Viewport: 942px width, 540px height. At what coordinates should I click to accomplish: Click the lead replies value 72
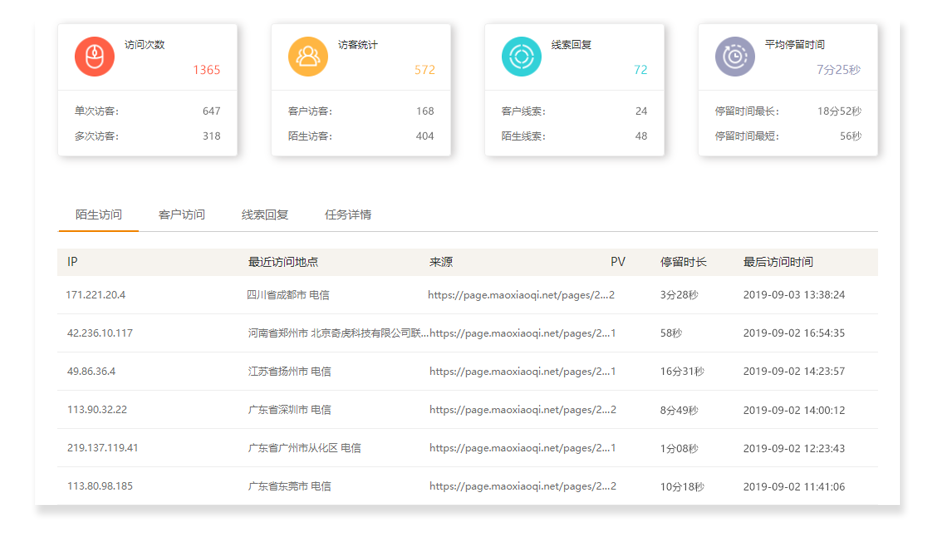(x=640, y=70)
